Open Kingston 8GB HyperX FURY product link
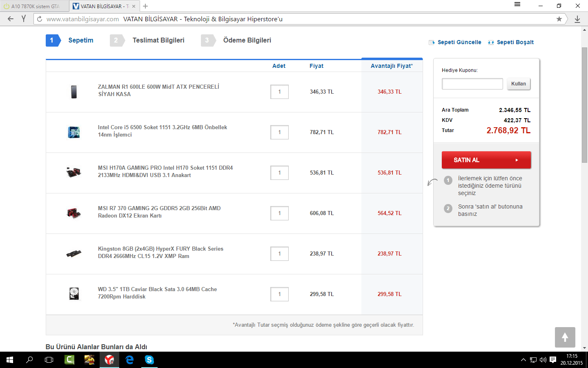Image resolution: width=588 pixels, height=368 pixels. click(x=160, y=252)
